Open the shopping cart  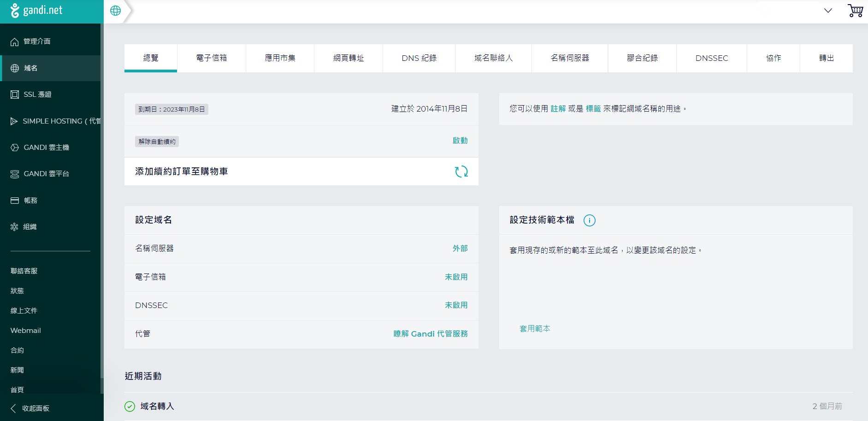point(855,11)
